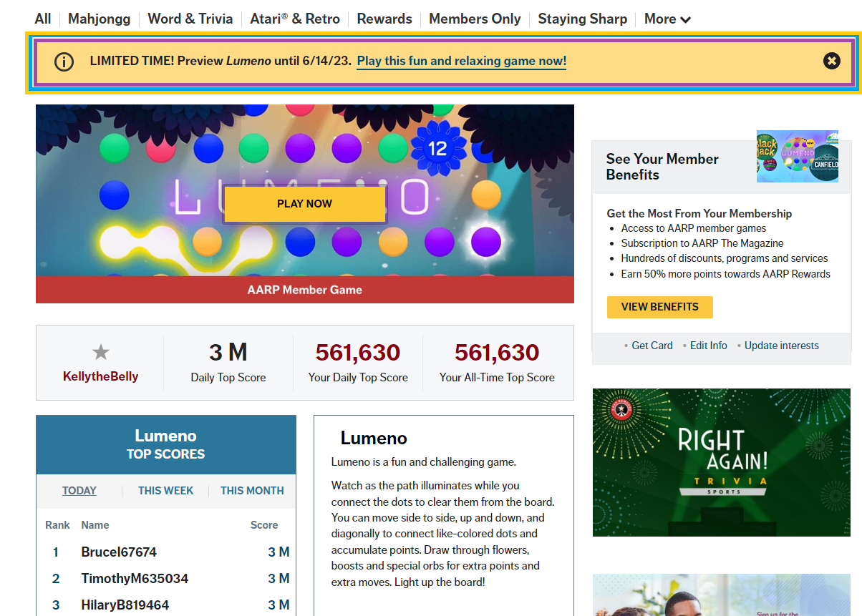Open Members Only games
Screen dimensions: 862x616
click(475, 19)
